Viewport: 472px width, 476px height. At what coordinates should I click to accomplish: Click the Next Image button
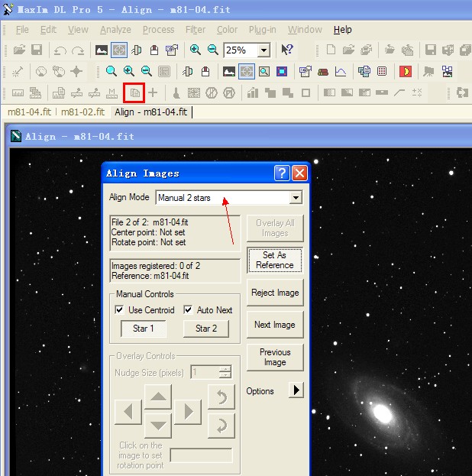pos(275,325)
